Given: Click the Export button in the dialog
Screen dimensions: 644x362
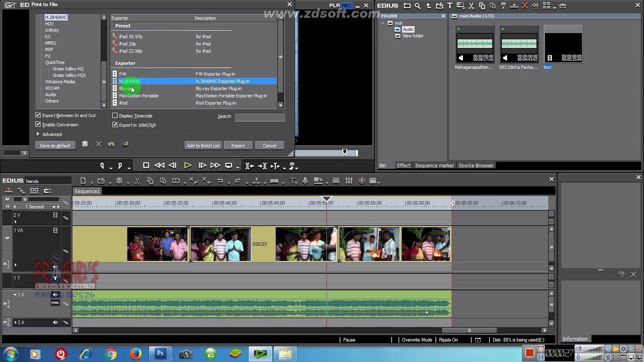Looking at the screenshot, I should [238, 146].
